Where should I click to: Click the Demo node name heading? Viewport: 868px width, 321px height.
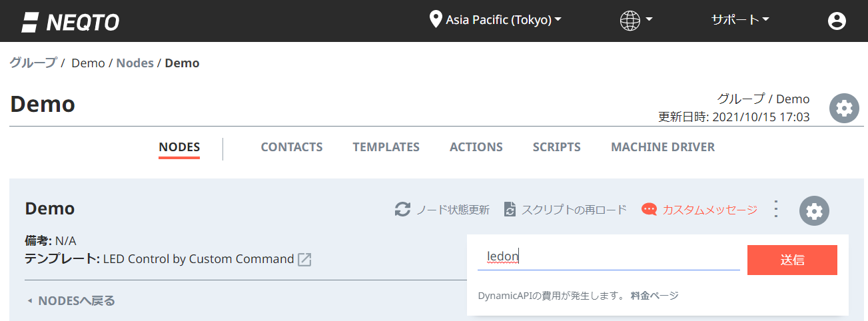(50, 208)
